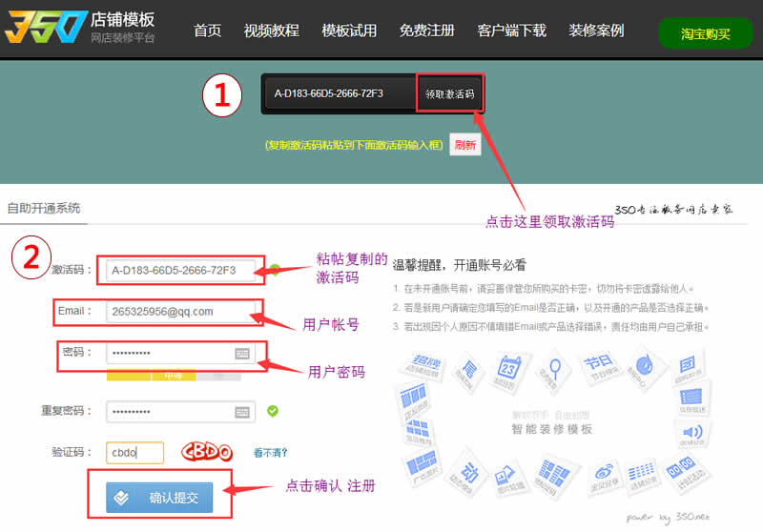Click the speaker announcement module icon
763x532 pixels.
tap(692, 435)
